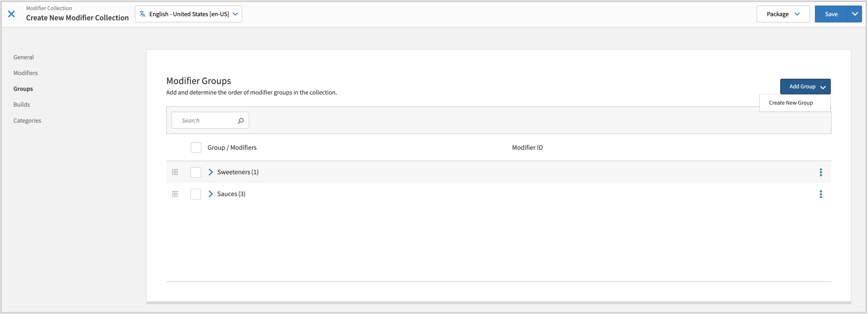Check the Sauces group checkbox
The image size is (868, 314).
tap(196, 194)
